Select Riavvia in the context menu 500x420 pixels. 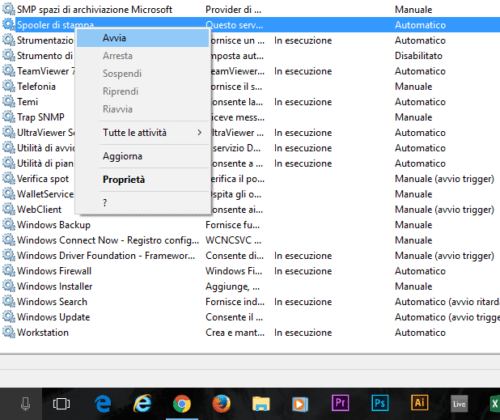pos(143,109)
